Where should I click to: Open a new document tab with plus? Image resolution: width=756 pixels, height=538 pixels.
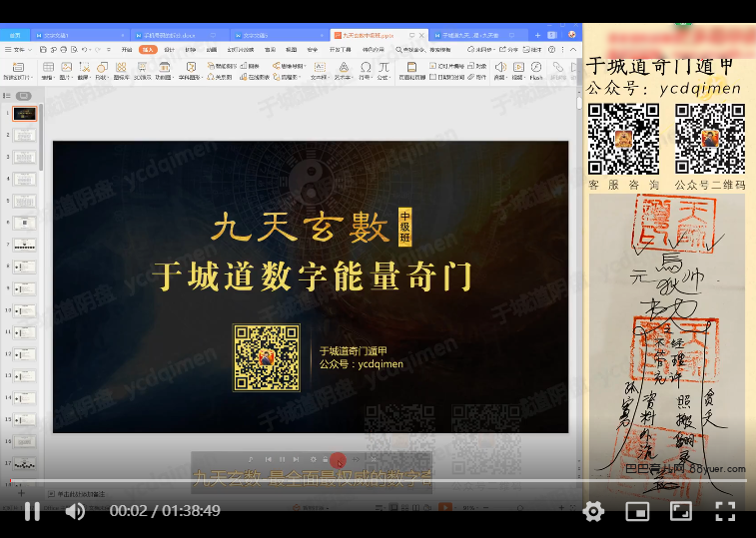[537, 35]
